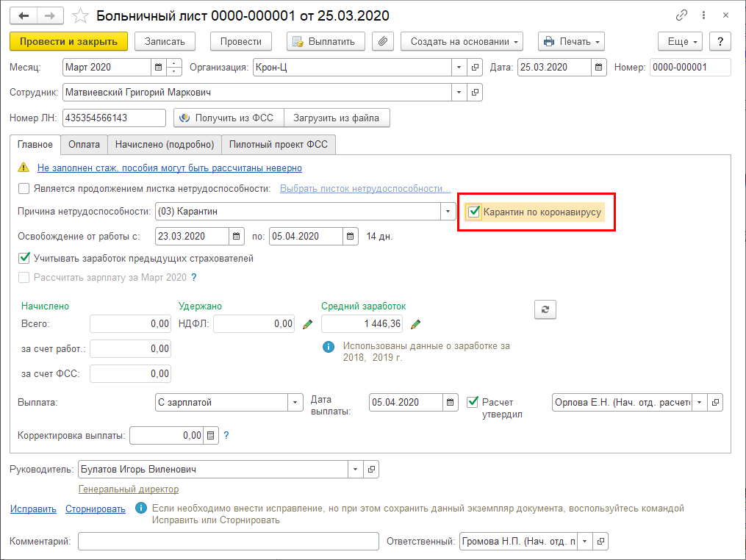Toggle Учитывать заработок предыдущих страхователей
746x560 pixels.
tap(24, 259)
